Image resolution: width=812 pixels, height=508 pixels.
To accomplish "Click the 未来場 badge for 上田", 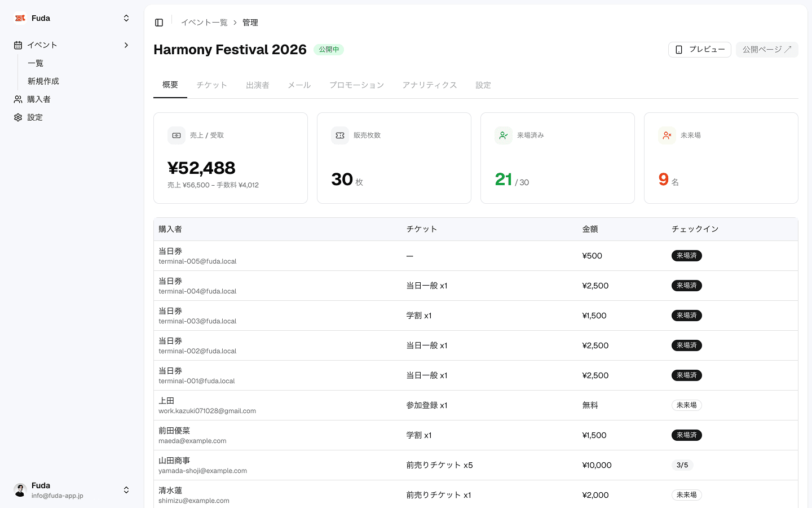I will pyautogui.click(x=686, y=405).
